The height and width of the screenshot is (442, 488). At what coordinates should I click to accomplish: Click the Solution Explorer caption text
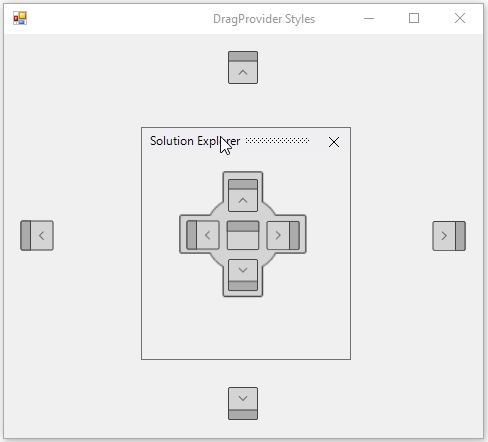click(x=195, y=141)
